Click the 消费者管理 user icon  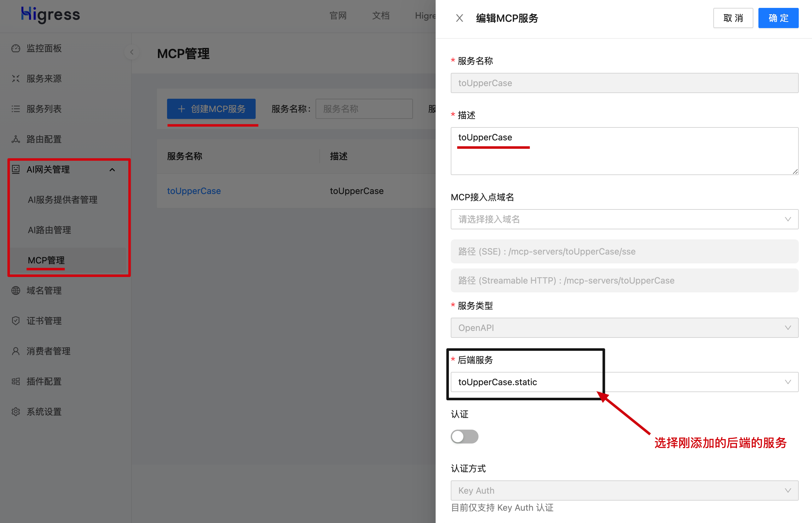16,351
